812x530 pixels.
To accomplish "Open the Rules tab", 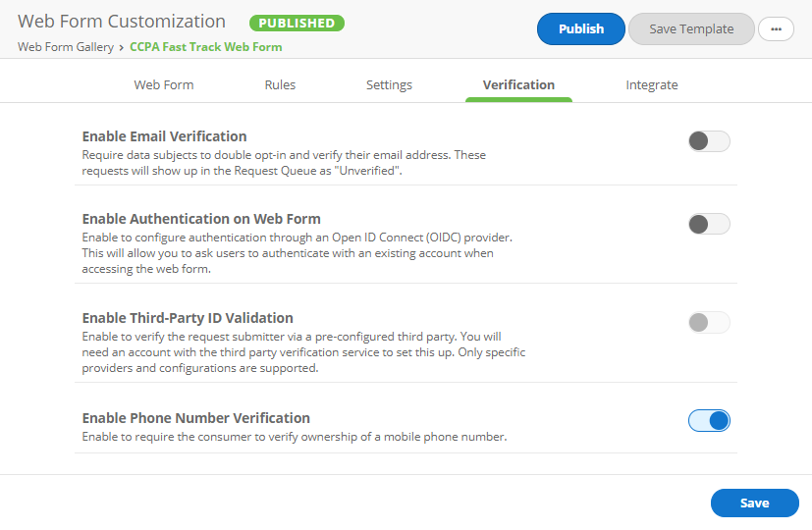I will click(x=280, y=85).
